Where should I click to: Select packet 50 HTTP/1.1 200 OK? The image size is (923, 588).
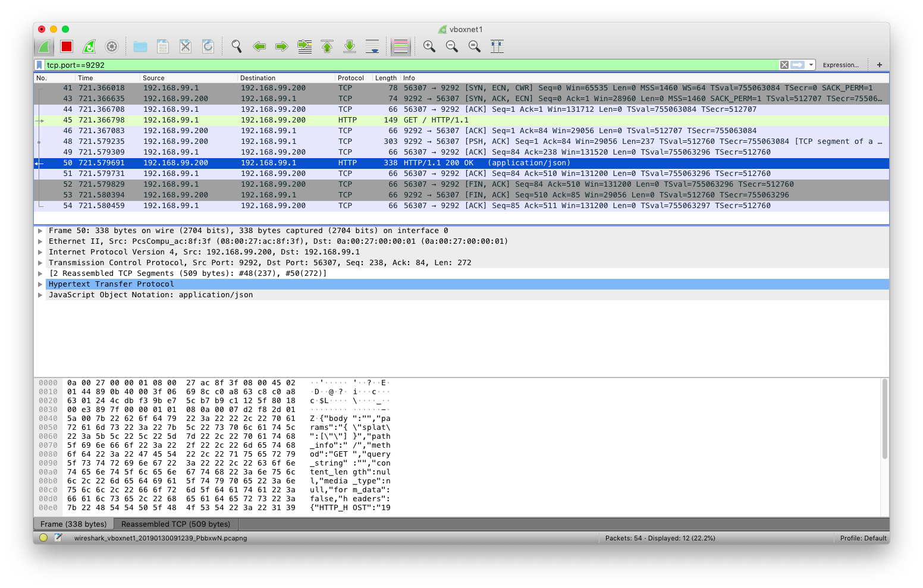point(461,163)
